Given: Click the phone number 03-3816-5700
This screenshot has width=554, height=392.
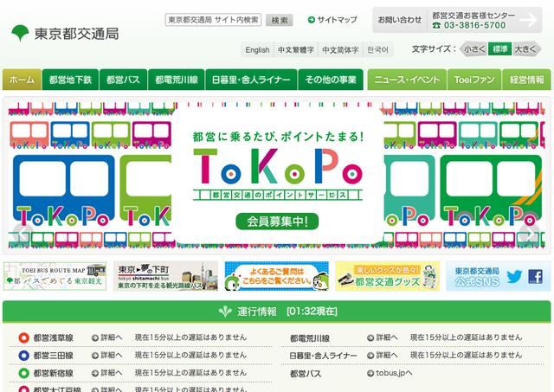Looking at the screenshot, I should point(474,25).
